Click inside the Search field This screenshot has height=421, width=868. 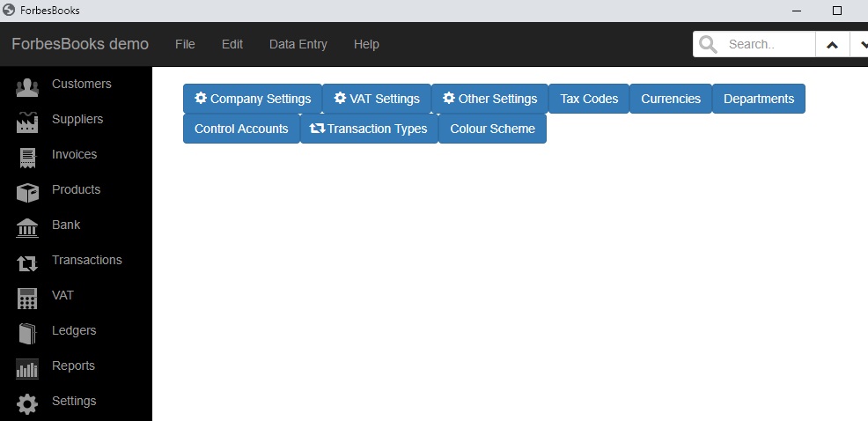coord(754,44)
